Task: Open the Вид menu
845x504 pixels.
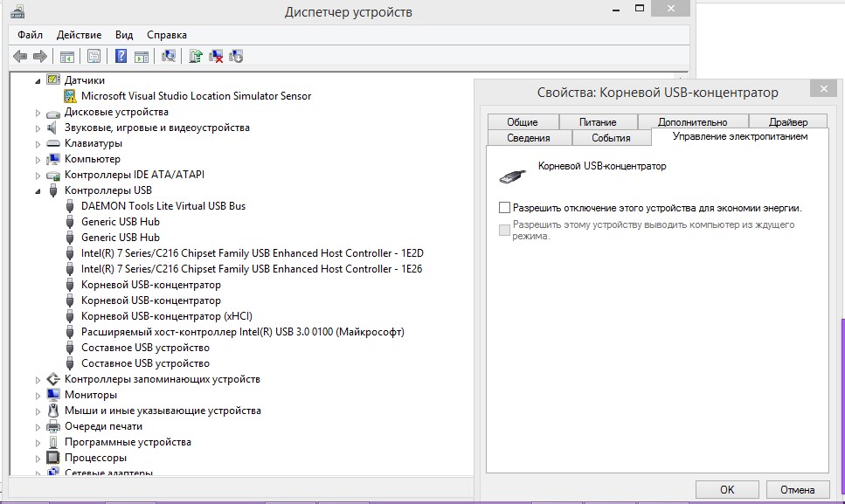Action: tap(124, 35)
